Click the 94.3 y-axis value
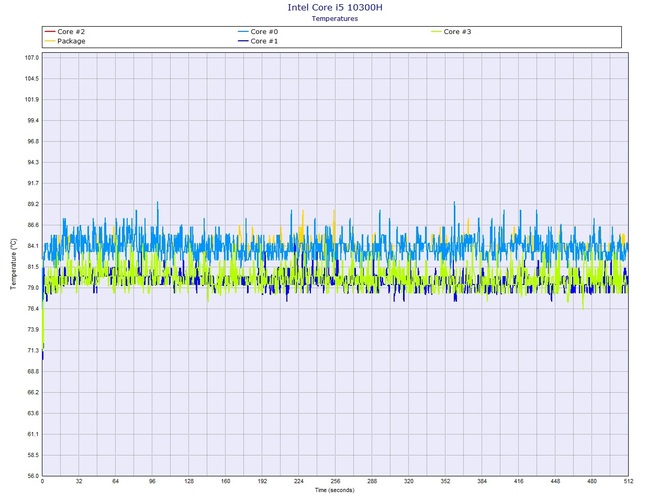This screenshot has height=502, width=670. (x=33, y=162)
